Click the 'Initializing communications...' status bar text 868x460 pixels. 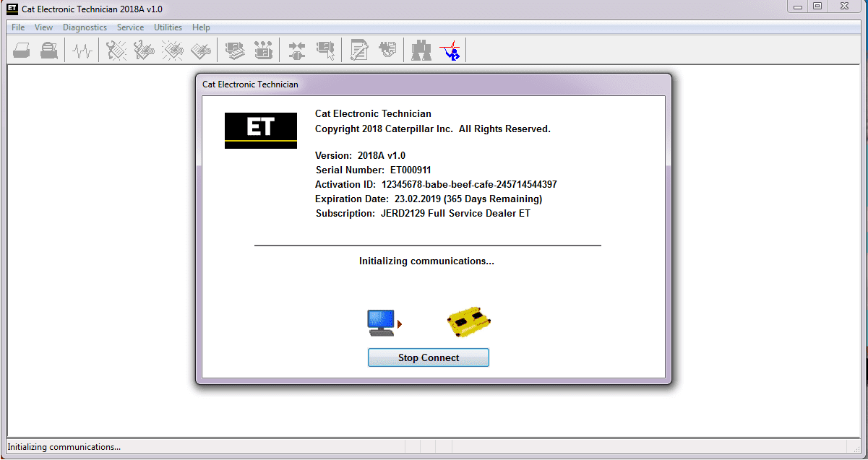pos(64,447)
